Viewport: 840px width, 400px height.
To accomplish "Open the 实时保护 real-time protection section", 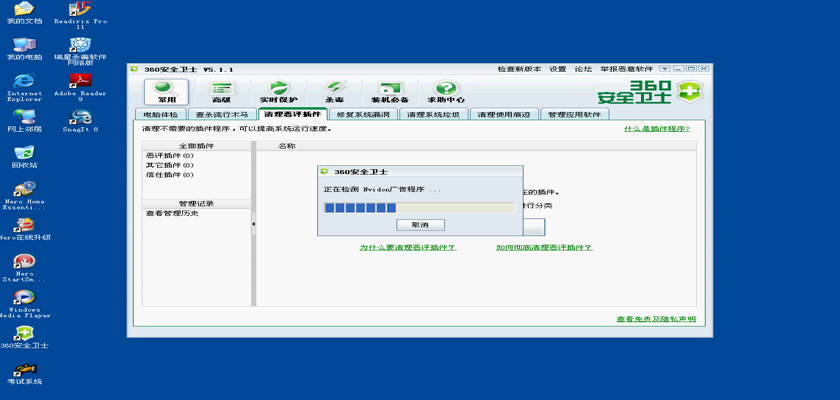I will tap(278, 92).
